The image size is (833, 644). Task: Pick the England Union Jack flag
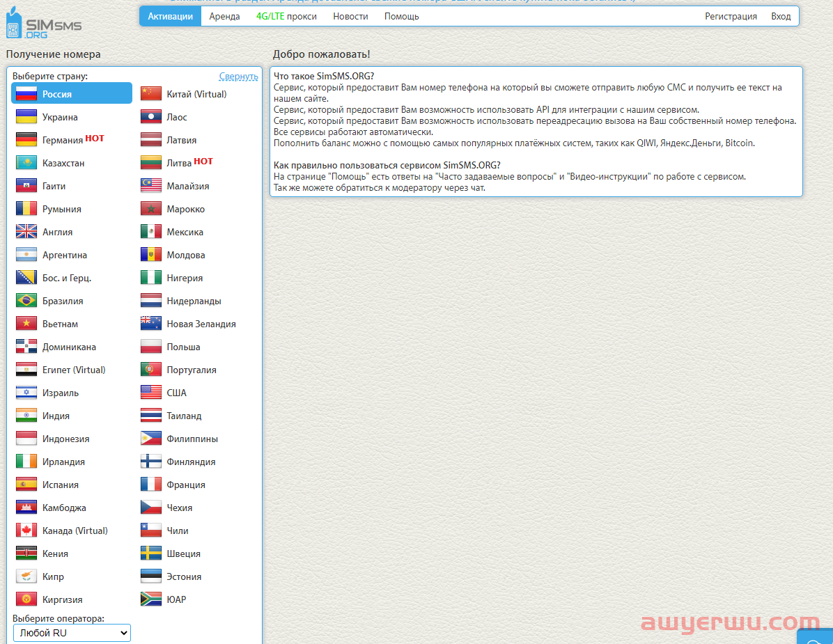[x=26, y=231]
